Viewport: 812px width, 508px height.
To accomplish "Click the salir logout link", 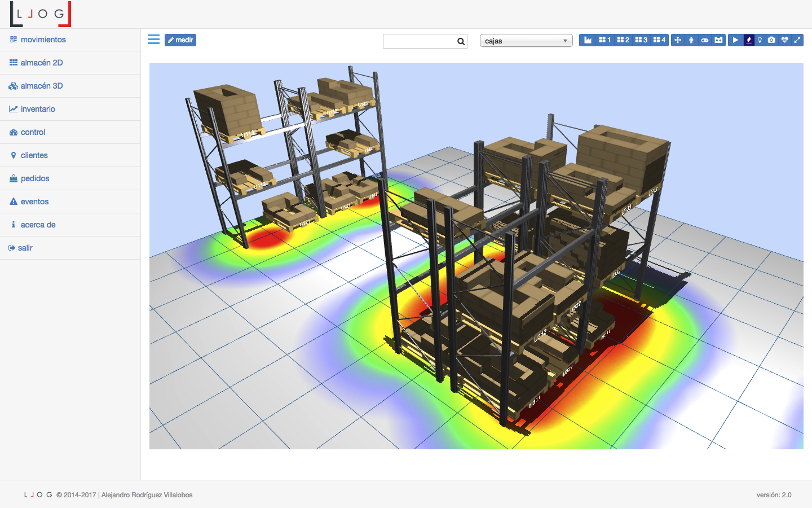I will [x=25, y=248].
